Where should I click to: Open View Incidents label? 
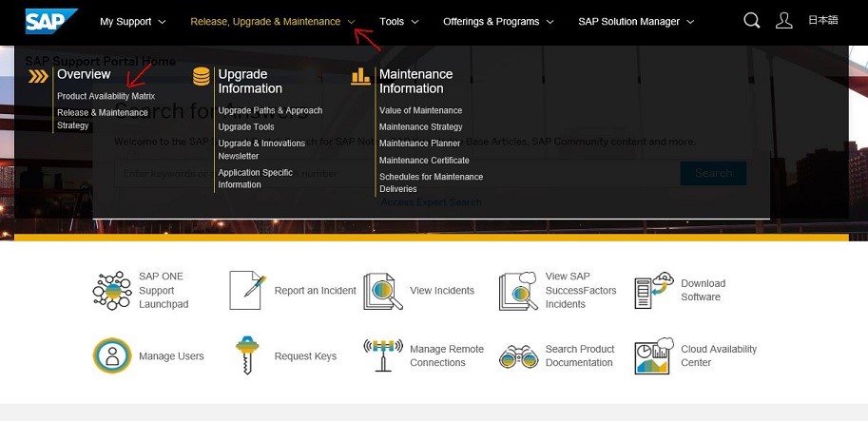click(x=442, y=291)
